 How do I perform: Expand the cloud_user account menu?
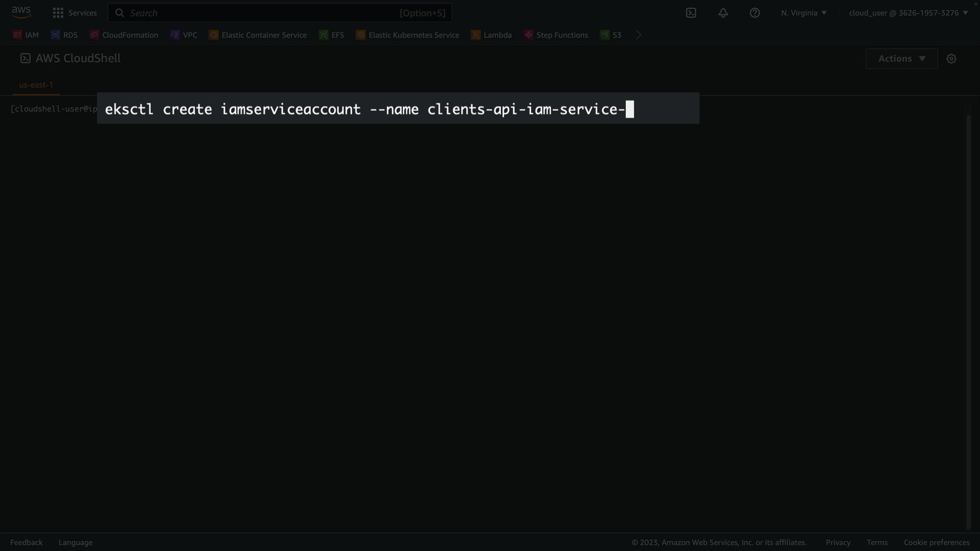click(x=908, y=13)
